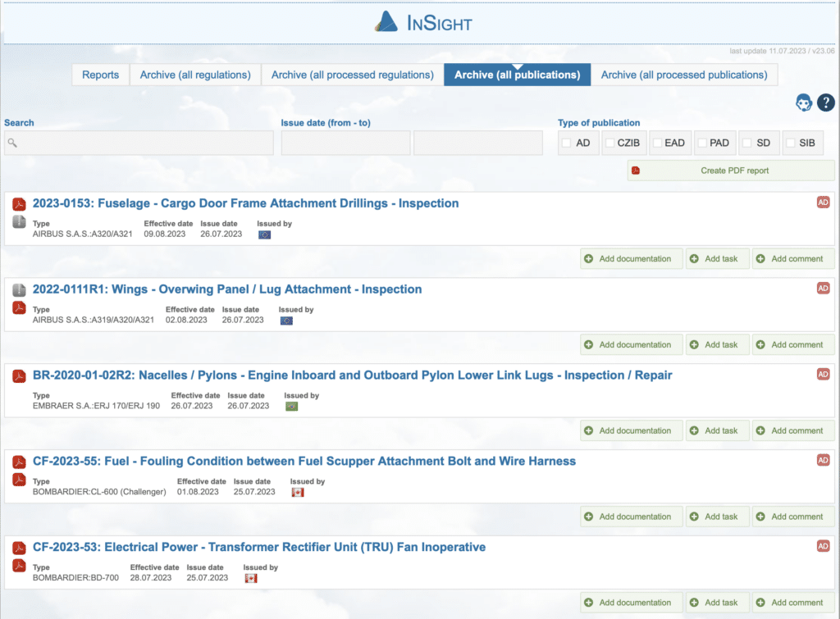This screenshot has width=840, height=619.
Task: Select text 'BOMBARDIER:CL-600 (Challenger)'
Action: pos(99,492)
